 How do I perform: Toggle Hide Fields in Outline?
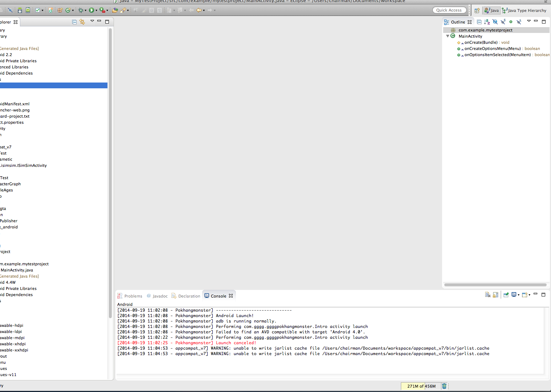click(495, 22)
